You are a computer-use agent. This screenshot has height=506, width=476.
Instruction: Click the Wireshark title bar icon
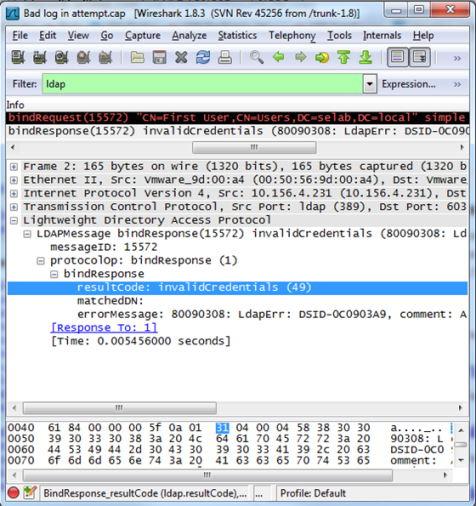[x=13, y=13]
